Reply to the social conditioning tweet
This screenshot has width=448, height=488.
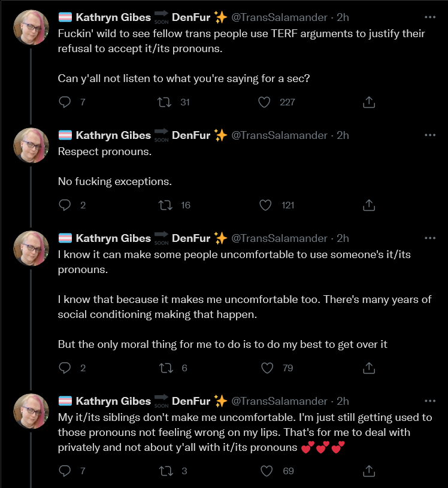click(x=65, y=368)
